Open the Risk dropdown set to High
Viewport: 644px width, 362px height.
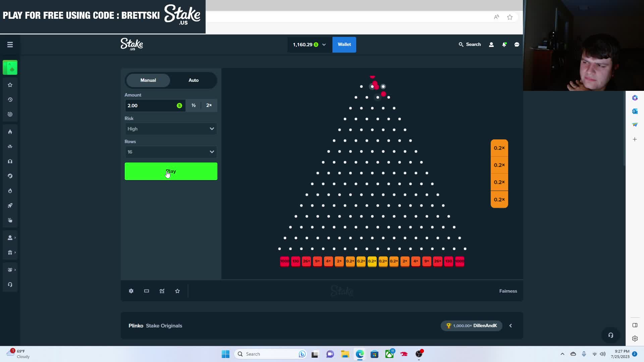(x=171, y=129)
